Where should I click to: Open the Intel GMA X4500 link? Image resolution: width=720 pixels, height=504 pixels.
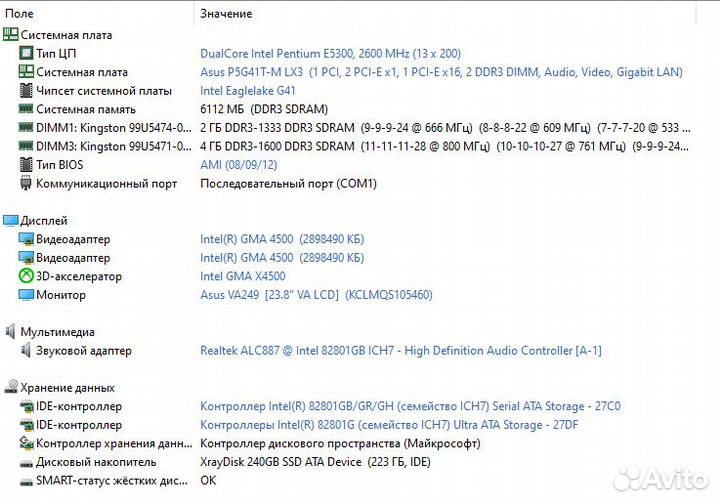tap(242, 276)
